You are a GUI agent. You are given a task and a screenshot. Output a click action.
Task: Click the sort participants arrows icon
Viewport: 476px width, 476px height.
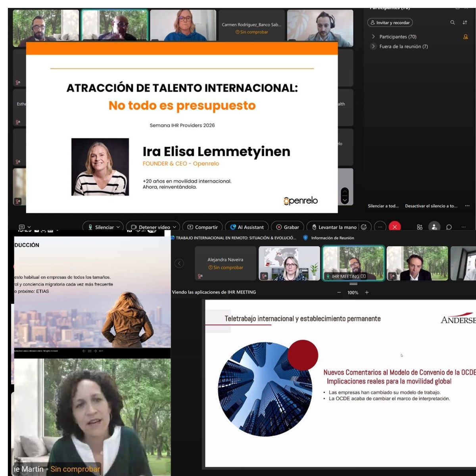click(x=465, y=23)
